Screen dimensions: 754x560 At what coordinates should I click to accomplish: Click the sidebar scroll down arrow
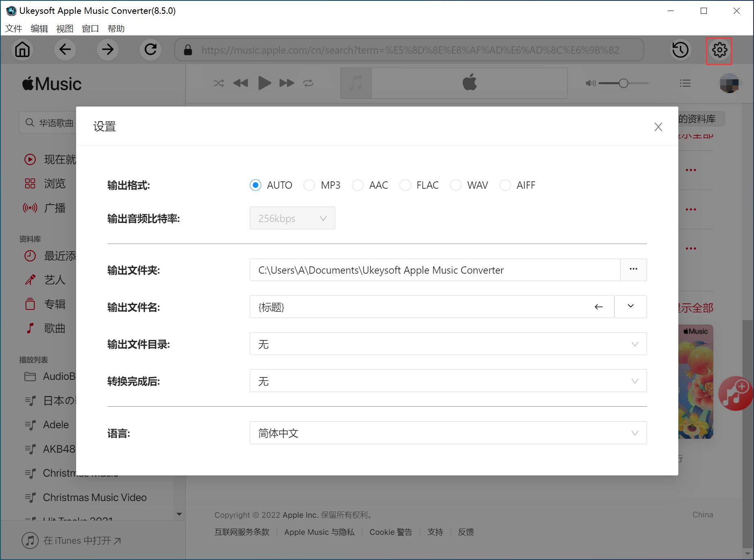click(x=179, y=514)
